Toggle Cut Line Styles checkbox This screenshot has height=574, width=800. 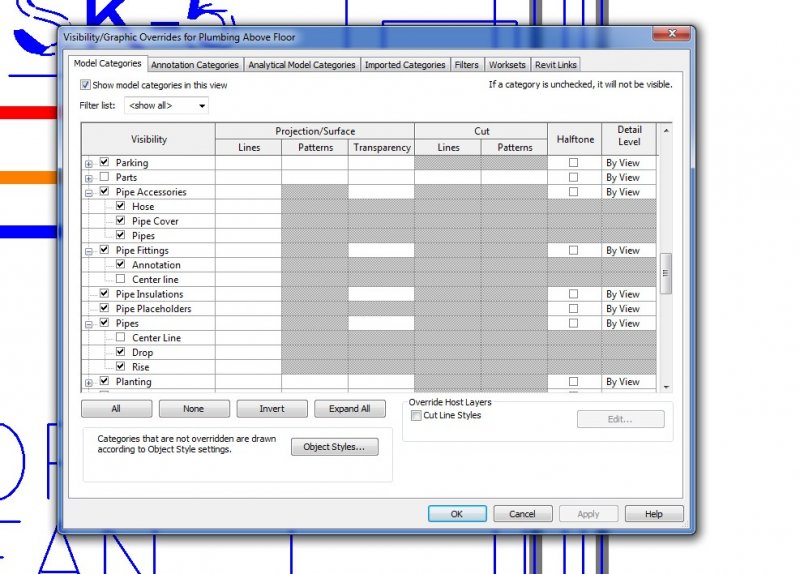pos(416,415)
